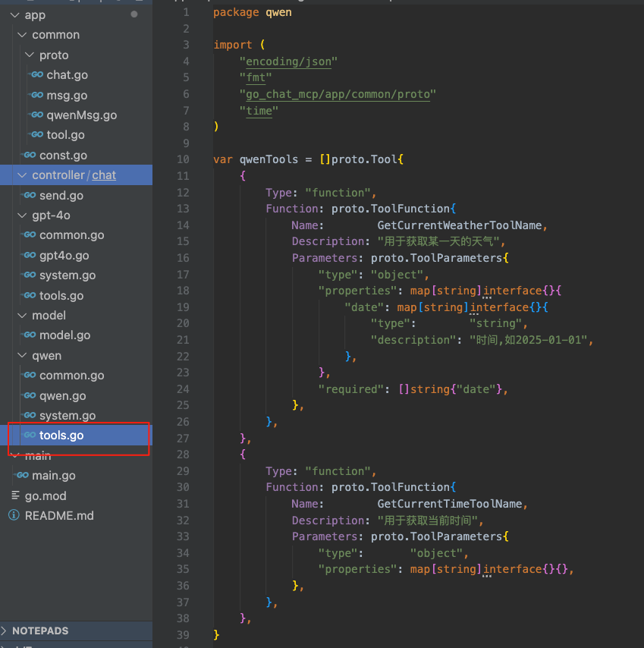The height and width of the screenshot is (648, 644).
Task: Select the highlighted tools.go under qwen
Action: [61, 435]
